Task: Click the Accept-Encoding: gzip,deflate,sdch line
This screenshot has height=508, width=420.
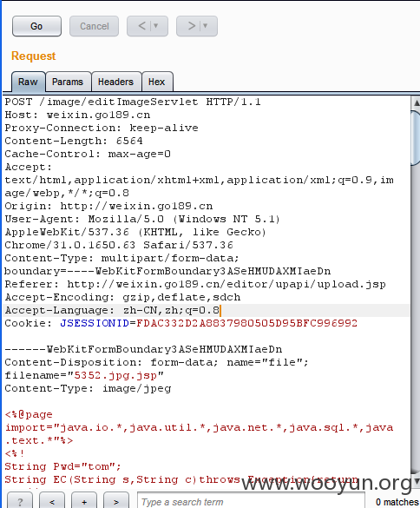Action: point(122,297)
